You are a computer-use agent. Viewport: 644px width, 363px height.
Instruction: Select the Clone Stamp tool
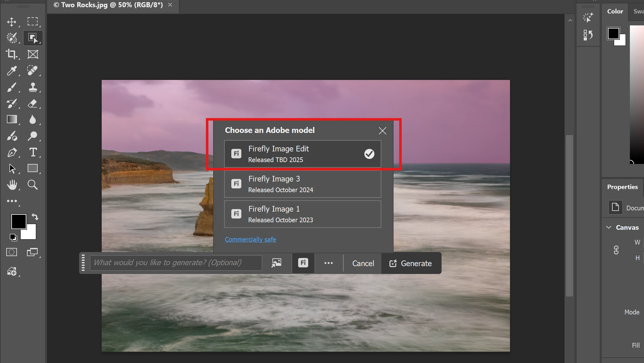[x=33, y=87]
